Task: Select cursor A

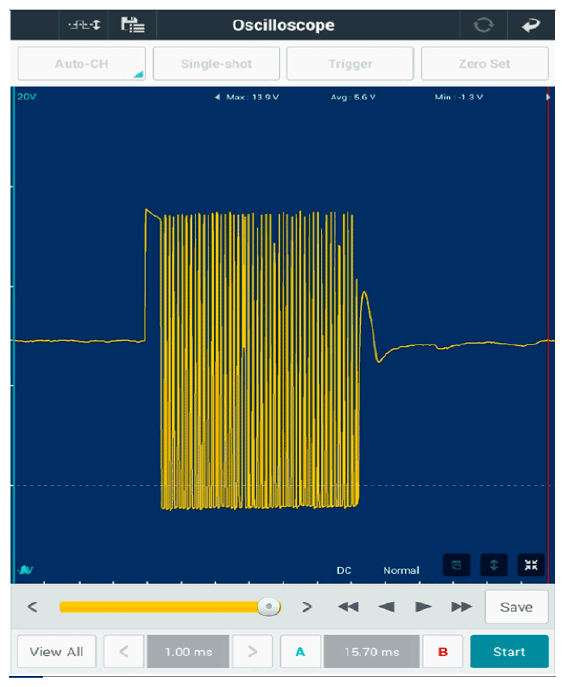Action: (300, 652)
